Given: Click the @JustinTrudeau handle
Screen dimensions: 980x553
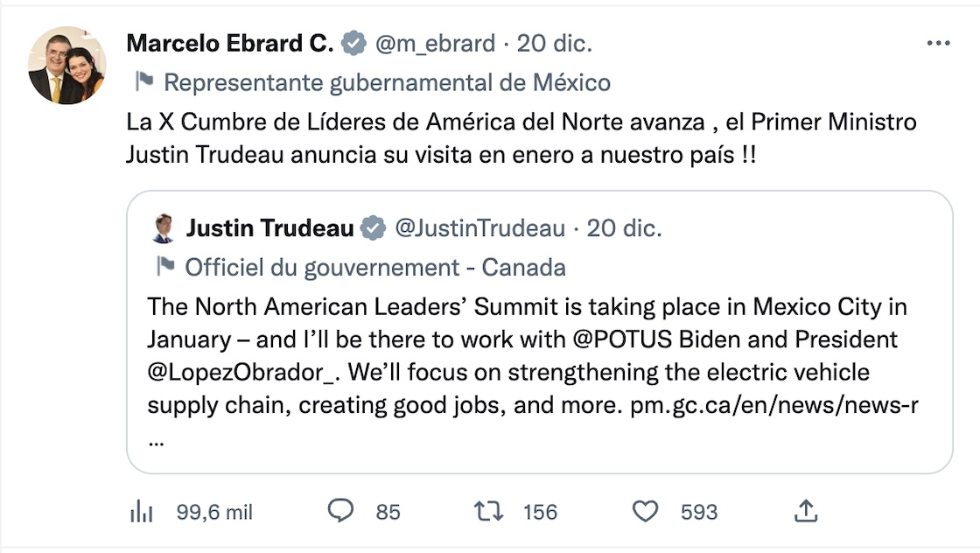Looking at the screenshot, I should coord(480,228).
